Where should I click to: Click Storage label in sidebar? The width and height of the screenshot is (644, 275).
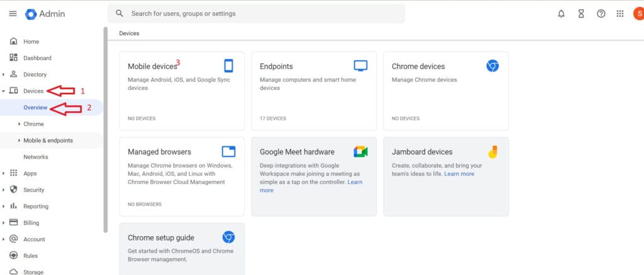click(x=33, y=272)
